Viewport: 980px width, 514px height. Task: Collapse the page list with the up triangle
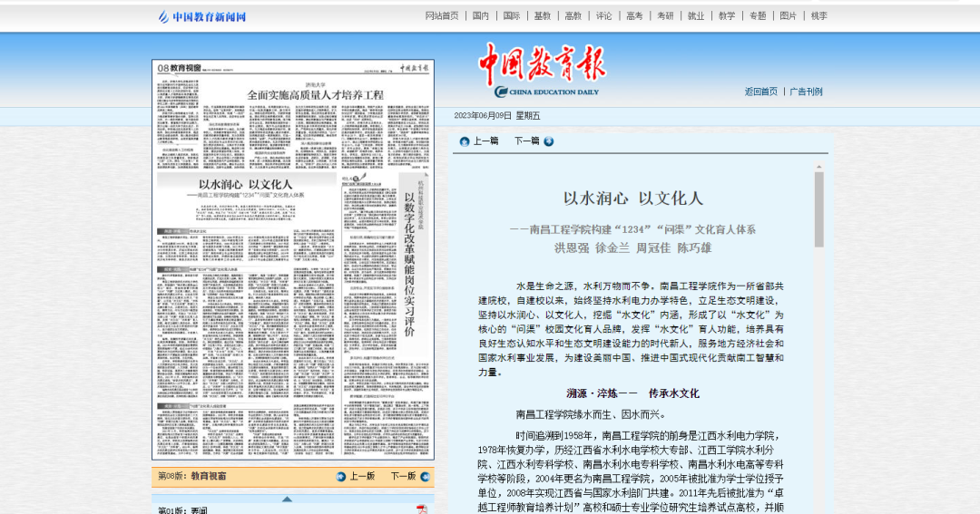(287, 499)
